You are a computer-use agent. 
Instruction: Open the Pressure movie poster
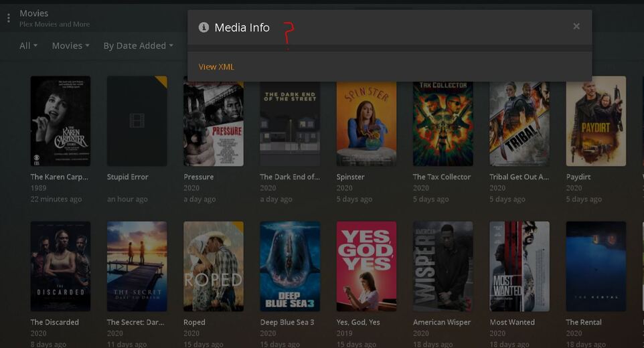[x=213, y=124]
